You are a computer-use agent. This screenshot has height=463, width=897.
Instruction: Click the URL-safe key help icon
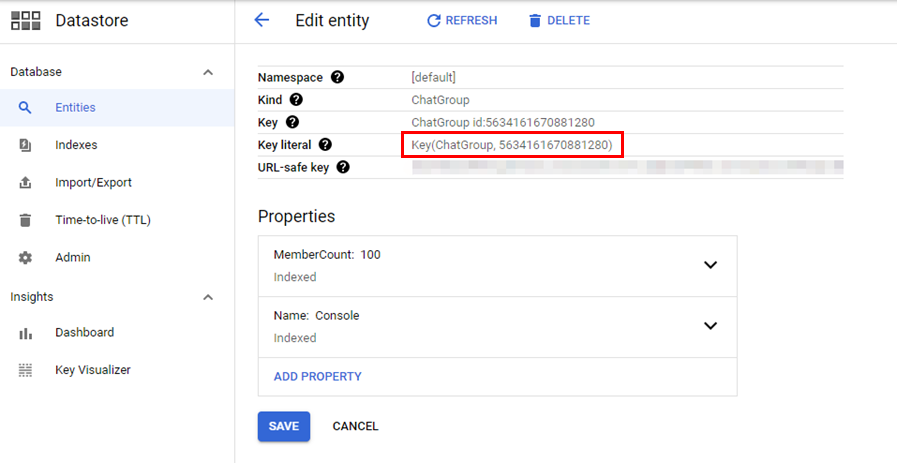pos(343,167)
